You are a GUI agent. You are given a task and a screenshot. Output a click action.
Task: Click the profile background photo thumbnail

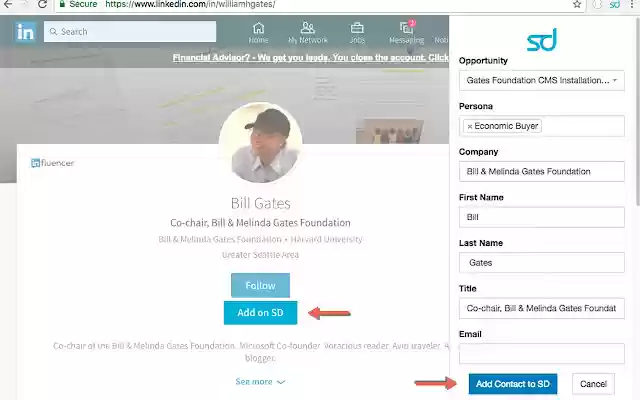click(x=390, y=131)
